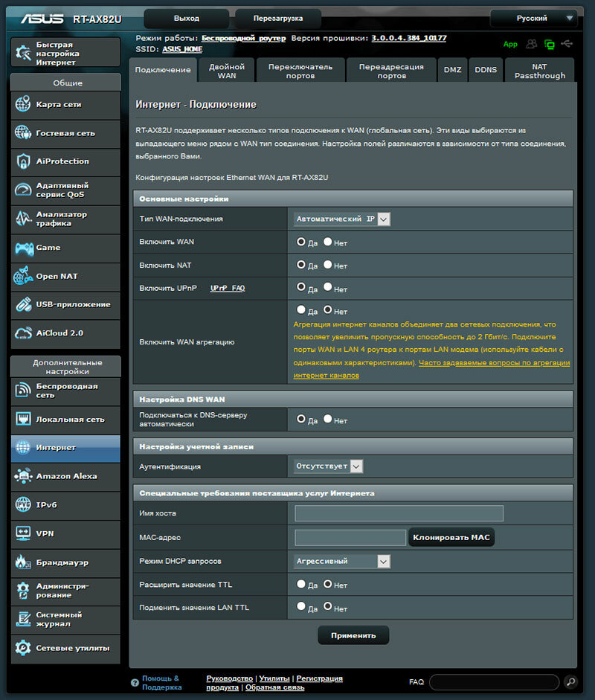Image resolution: width=595 pixels, height=700 pixels.
Task: Open the Системный журнал log icon
Action: 23,619
